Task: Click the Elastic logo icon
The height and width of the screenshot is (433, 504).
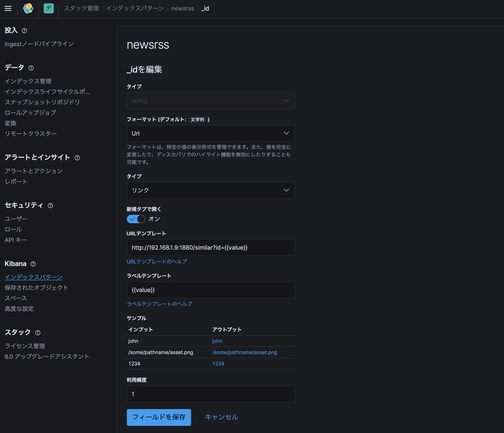Action: [x=28, y=9]
